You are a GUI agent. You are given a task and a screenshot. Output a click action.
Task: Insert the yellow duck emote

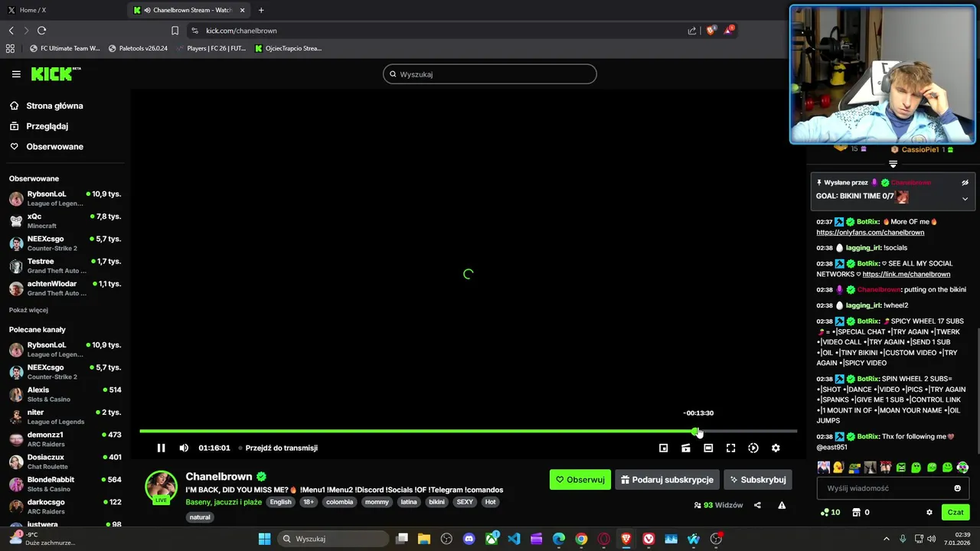pos(838,468)
